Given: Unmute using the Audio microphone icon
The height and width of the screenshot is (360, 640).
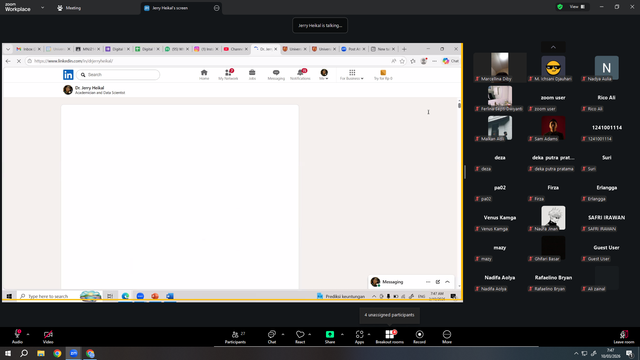Looking at the screenshot, I should (x=18, y=334).
